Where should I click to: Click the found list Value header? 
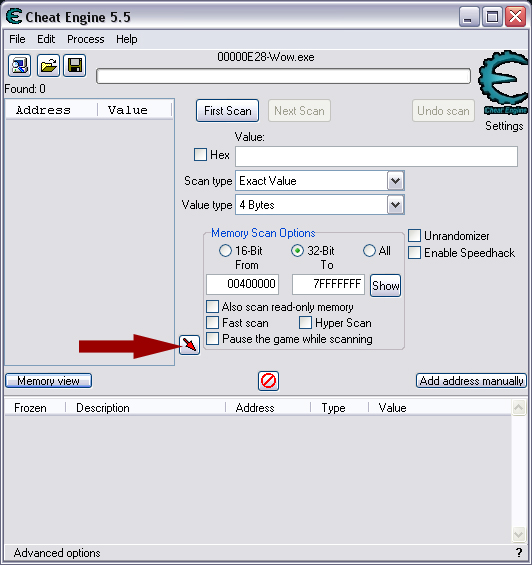(x=134, y=110)
